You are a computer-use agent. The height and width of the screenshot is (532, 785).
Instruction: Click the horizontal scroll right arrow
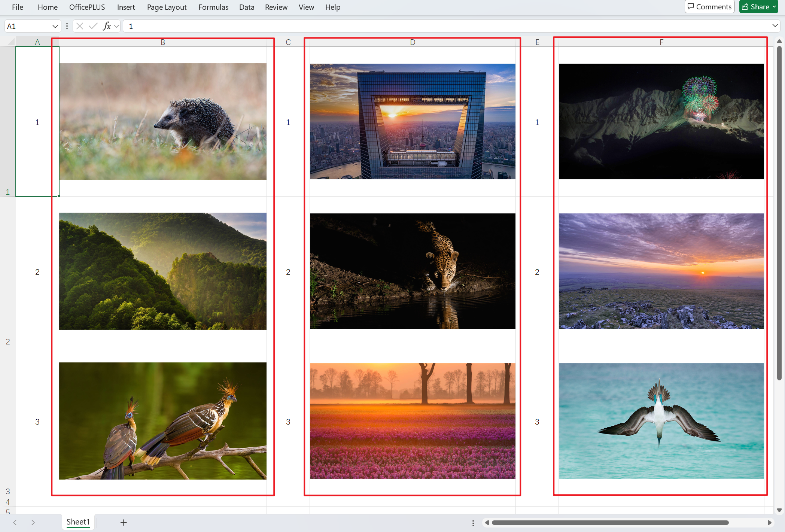tap(769, 523)
